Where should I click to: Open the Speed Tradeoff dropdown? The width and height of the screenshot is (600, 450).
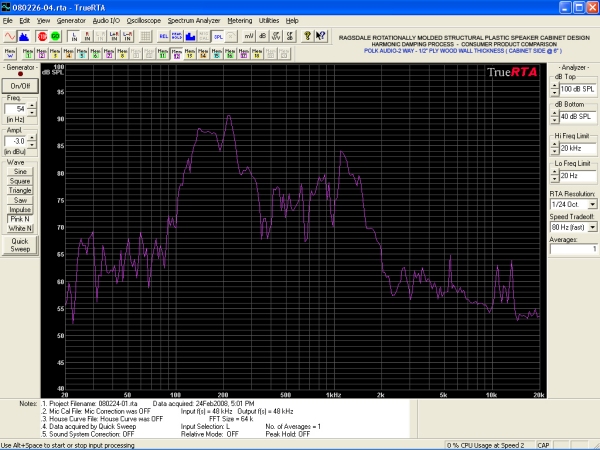click(x=592, y=226)
